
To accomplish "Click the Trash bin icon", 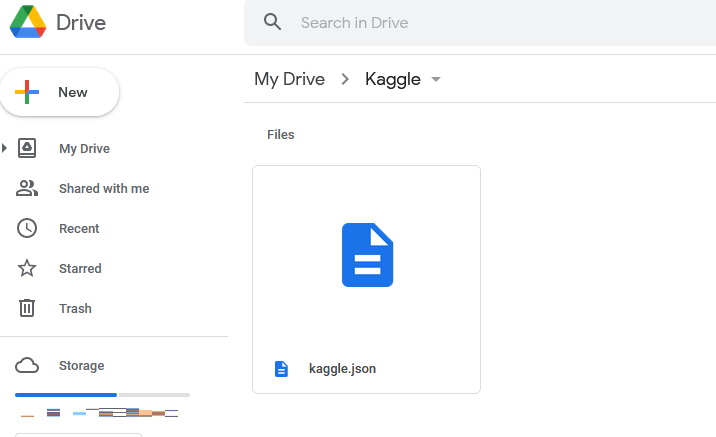I will (x=27, y=308).
